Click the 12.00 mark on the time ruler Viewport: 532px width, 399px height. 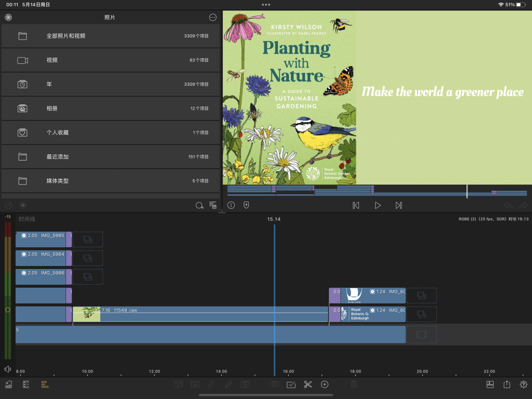click(x=154, y=371)
